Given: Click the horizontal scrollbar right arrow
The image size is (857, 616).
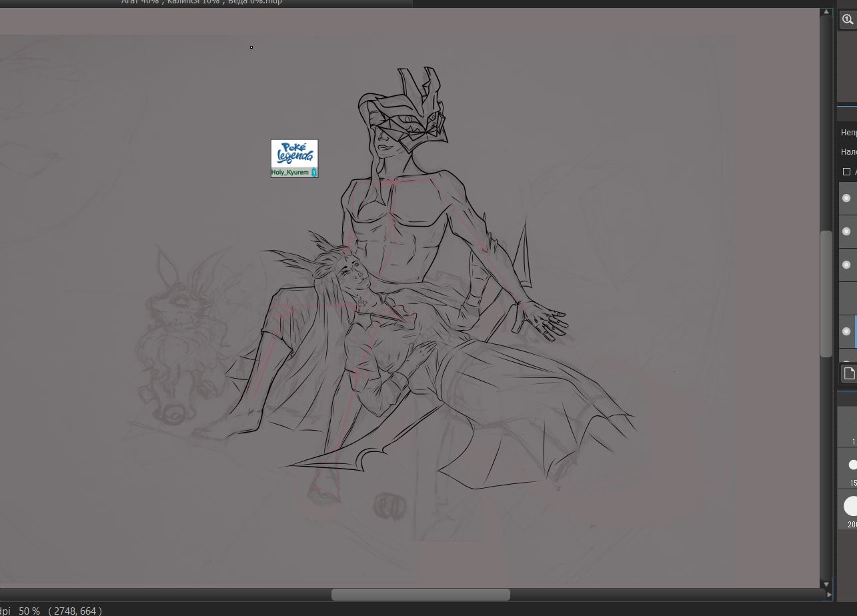Looking at the screenshot, I should [x=828, y=594].
